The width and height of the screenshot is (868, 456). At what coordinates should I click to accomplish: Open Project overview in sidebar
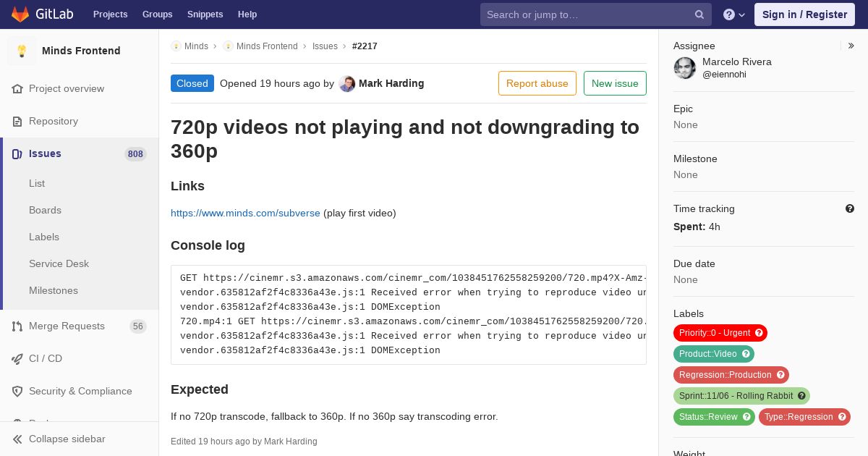[x=67, y=88]
